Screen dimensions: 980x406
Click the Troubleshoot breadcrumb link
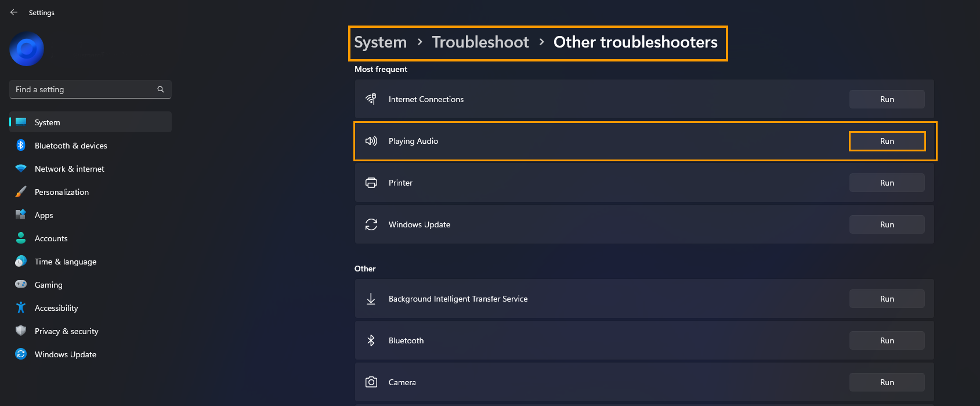(480, 42)
